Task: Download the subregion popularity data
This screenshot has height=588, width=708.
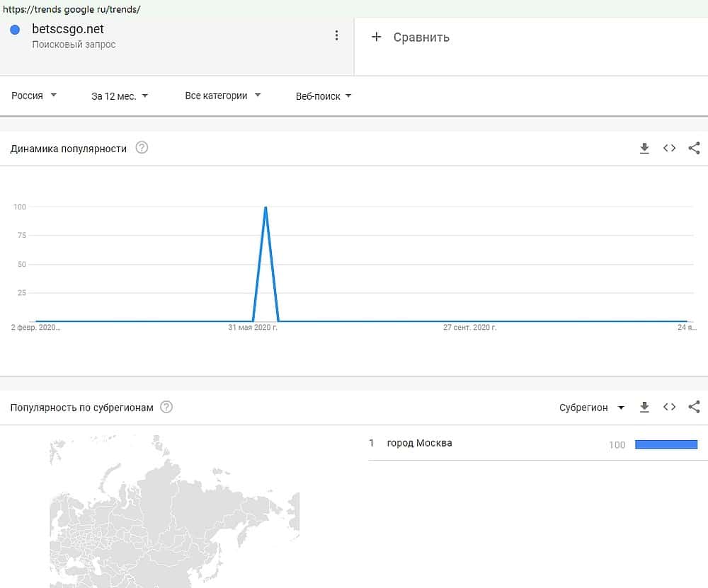Action: 644,407
